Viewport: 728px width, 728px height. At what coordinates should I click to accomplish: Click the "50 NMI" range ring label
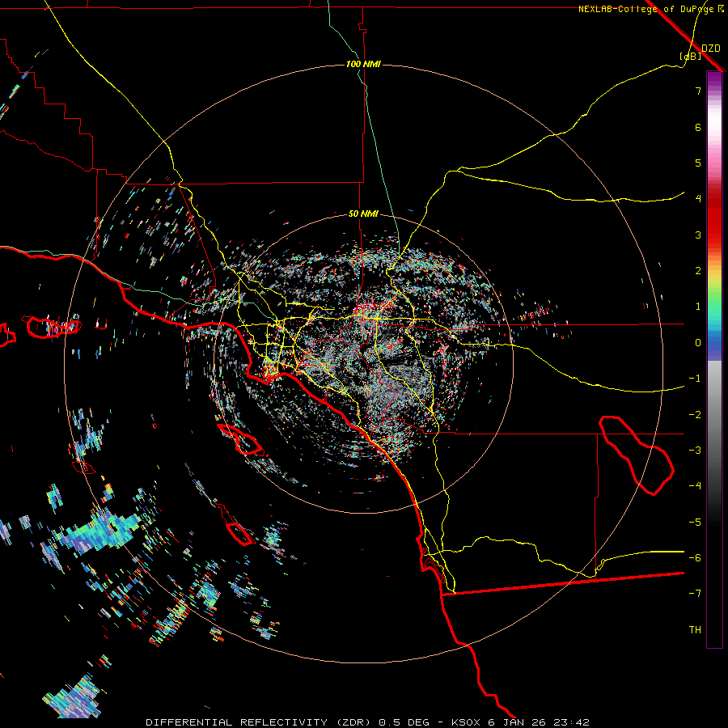pos(363,214)
